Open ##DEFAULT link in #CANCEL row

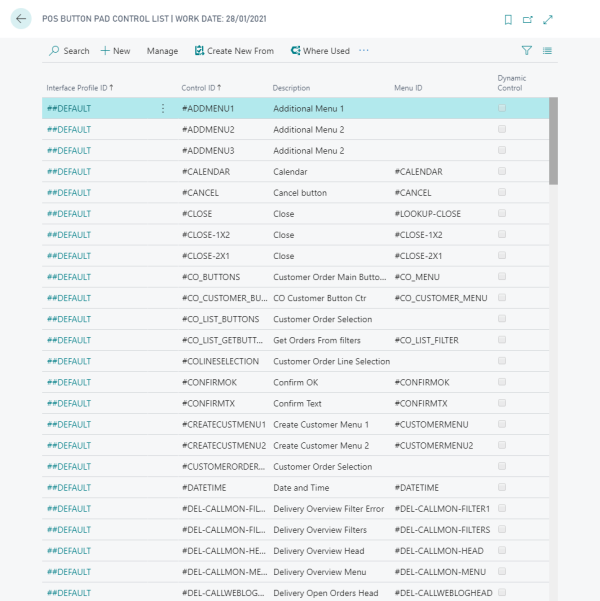[x=69, y=193]
